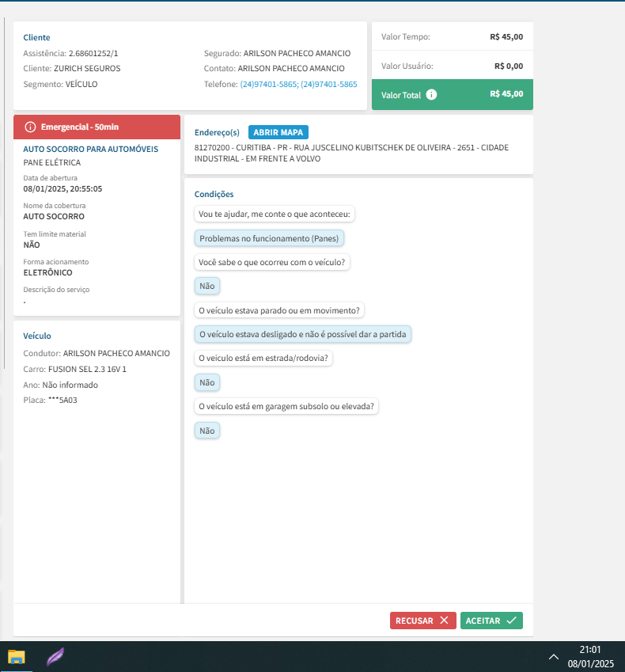
Task: Click the Valor Total info icon
Action: click(431, 95)
